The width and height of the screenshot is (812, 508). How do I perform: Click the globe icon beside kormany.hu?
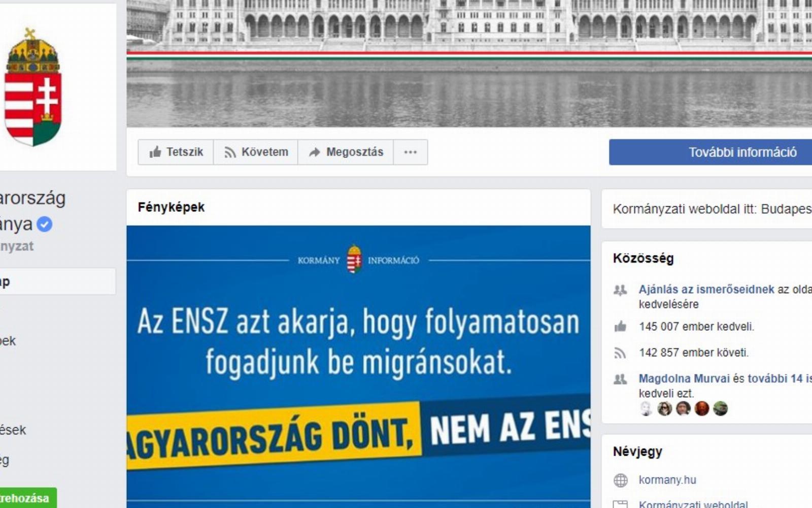[620, 480]
